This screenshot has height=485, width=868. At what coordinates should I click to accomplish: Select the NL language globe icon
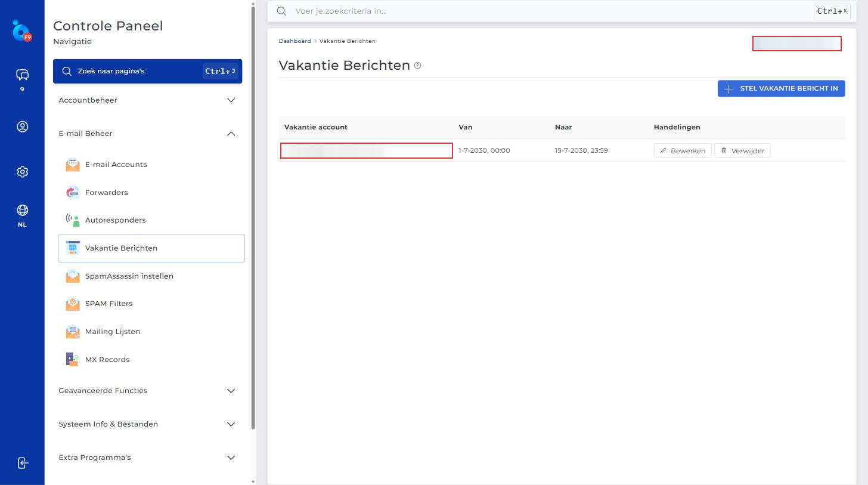pyautogui.click(x=22, y=210)
